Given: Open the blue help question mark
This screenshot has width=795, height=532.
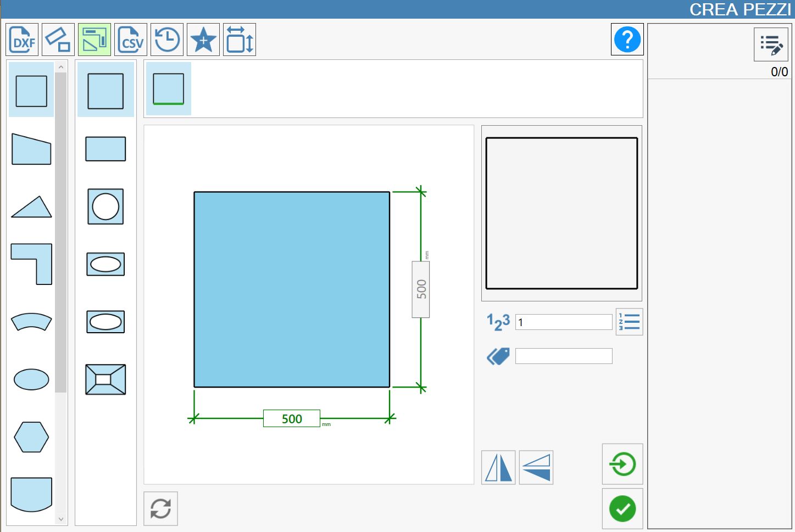Looking at the screenshot, I should pyautogui.click(x=627, y=40).
